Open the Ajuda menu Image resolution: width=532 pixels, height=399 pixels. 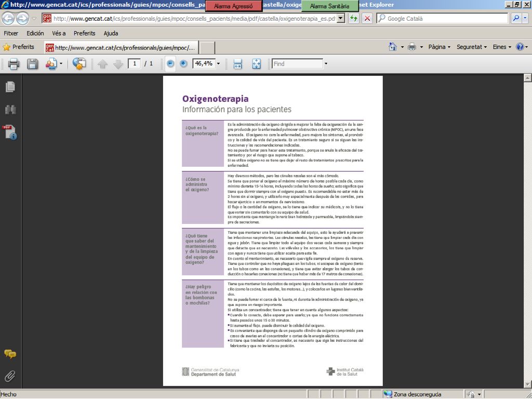(111, 33)
